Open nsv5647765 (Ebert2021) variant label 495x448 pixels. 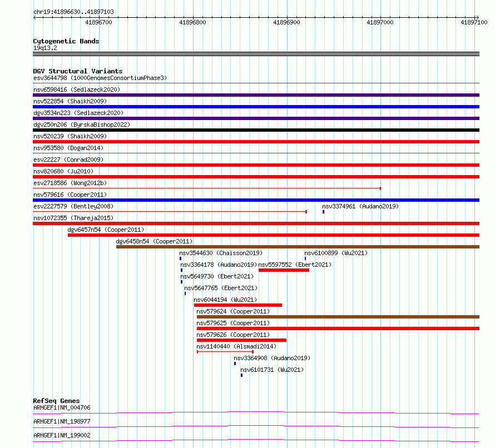point(221,288)
